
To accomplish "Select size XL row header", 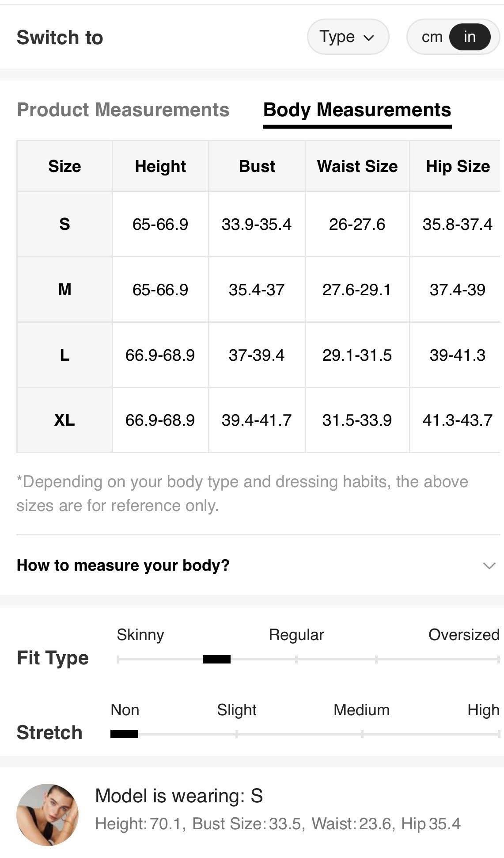I will tap(64, 420).
